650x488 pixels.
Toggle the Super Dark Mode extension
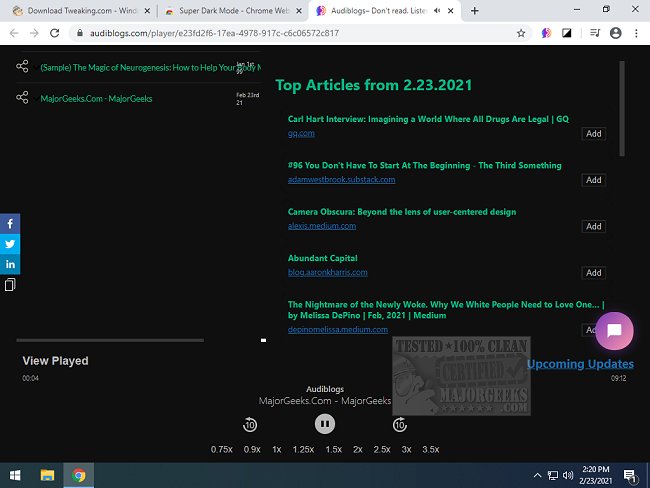coord(566,33)
